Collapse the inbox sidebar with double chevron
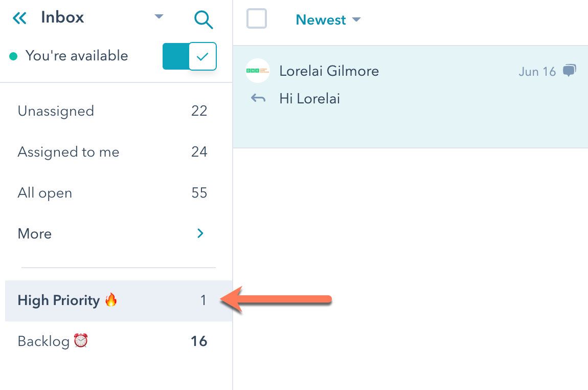588x390 pixels. pos(19,19)
